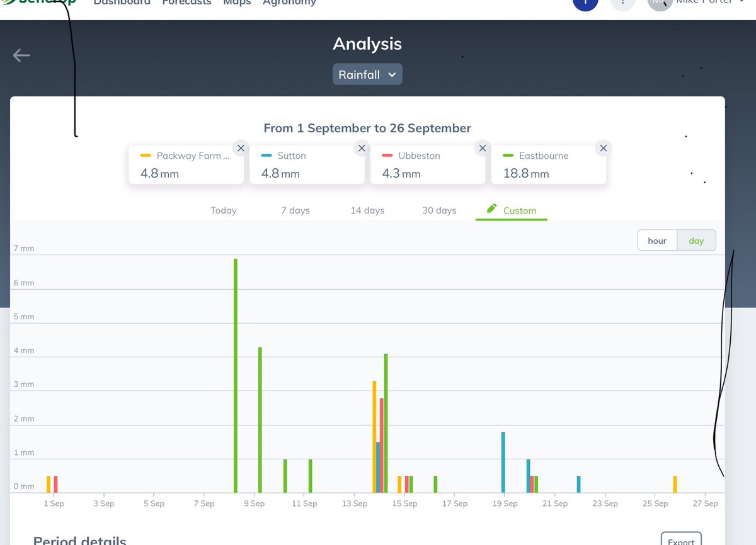The width and height of the screenshot is (756, 545).
Task: Click the Eastbourne green legend dash
Action: (x=508, y=156)
